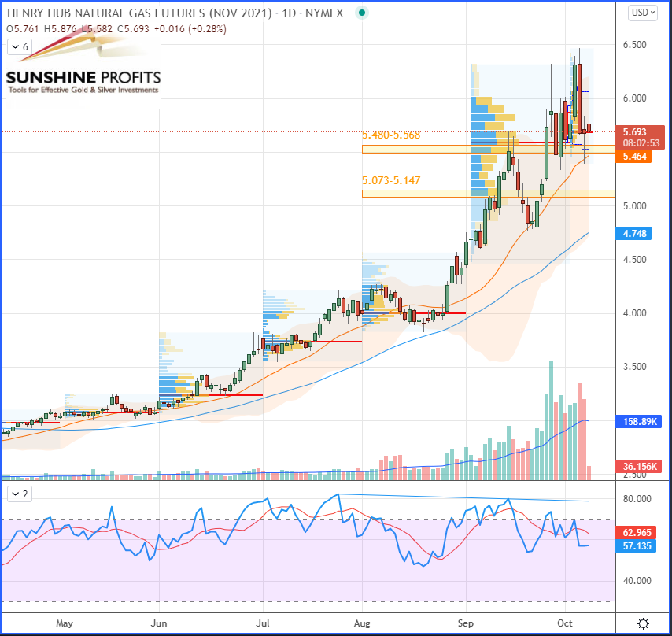Click the Aug label on time axis
This screenshot has width=672, height=636.
tap(362, 623)
